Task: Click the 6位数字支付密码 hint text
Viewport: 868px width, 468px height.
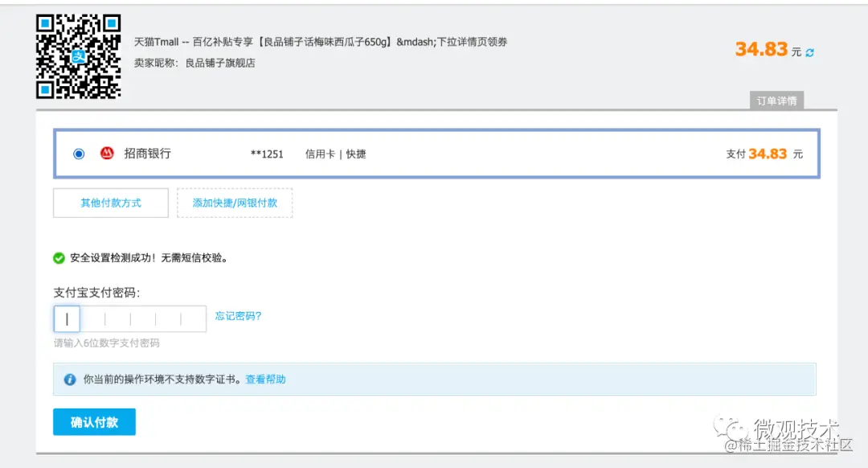Action: [x=107, y=343]
